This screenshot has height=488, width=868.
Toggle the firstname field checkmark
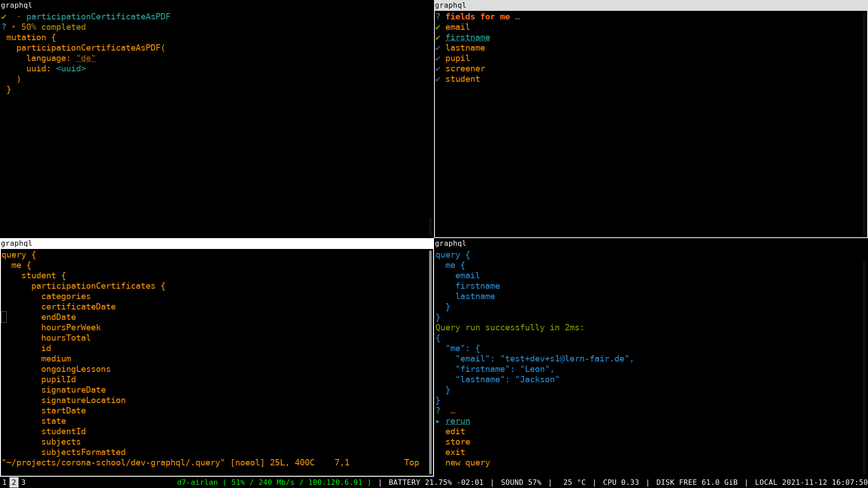438,38
